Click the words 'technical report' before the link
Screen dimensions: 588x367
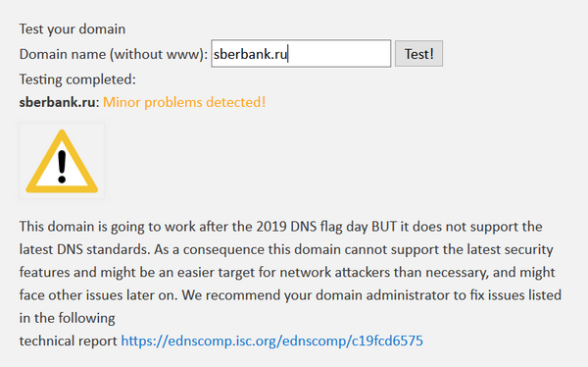pos(69,341)
